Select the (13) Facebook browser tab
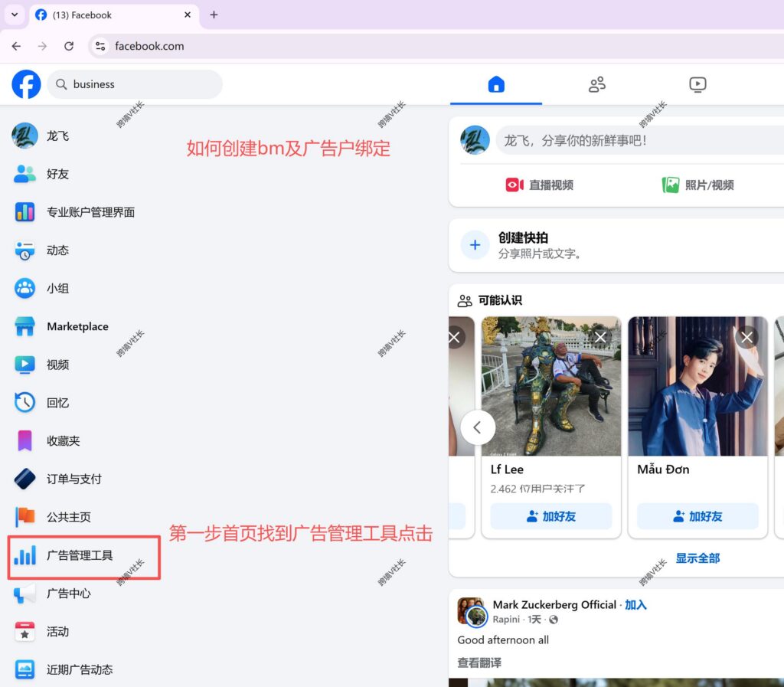The image size is (784, 687). [x=114, y=15]
